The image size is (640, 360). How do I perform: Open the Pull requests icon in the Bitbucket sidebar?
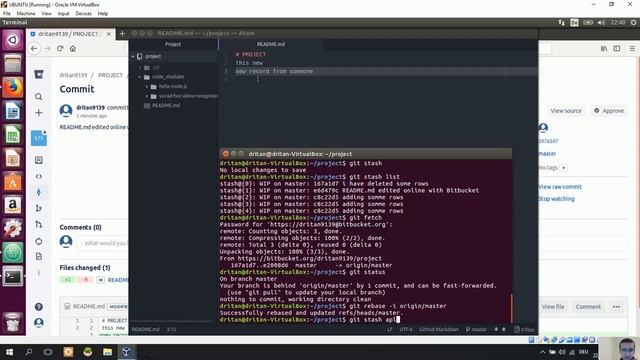[39, 224]
